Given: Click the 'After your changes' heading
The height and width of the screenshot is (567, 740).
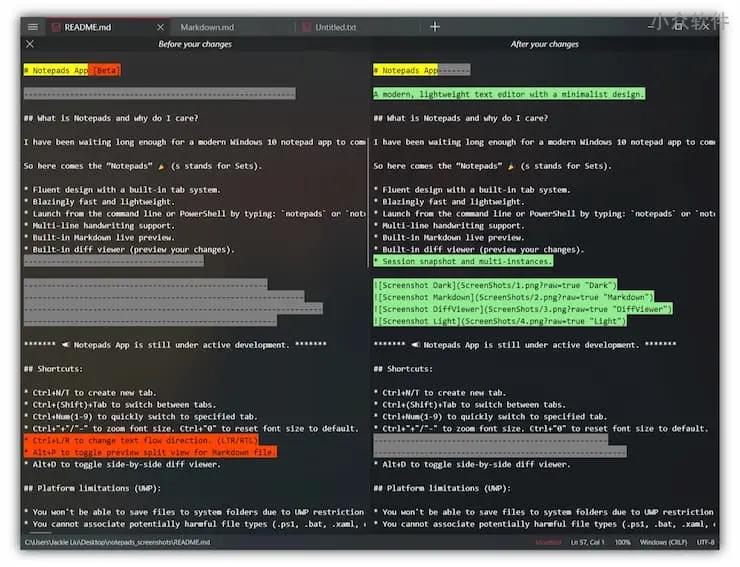Looking at the screenshot, I should pos(544,44).
